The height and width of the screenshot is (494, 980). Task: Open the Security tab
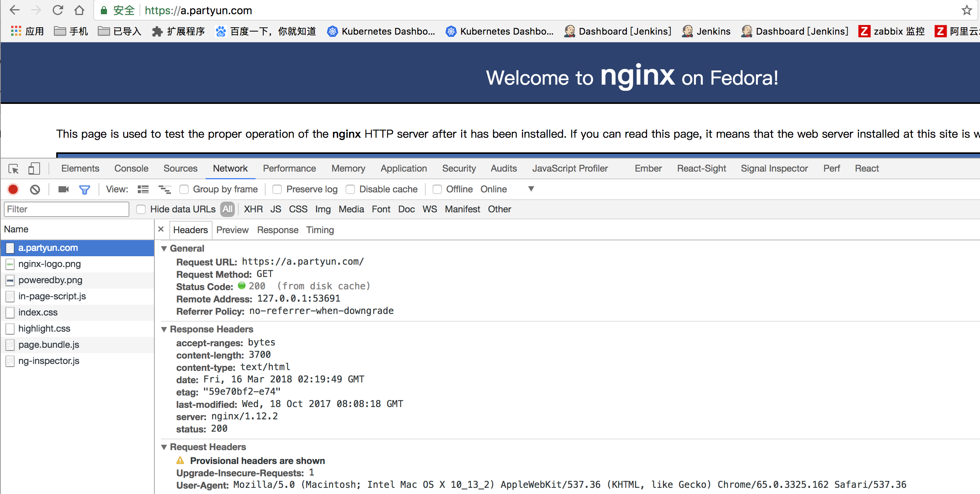tap(459, 169)
